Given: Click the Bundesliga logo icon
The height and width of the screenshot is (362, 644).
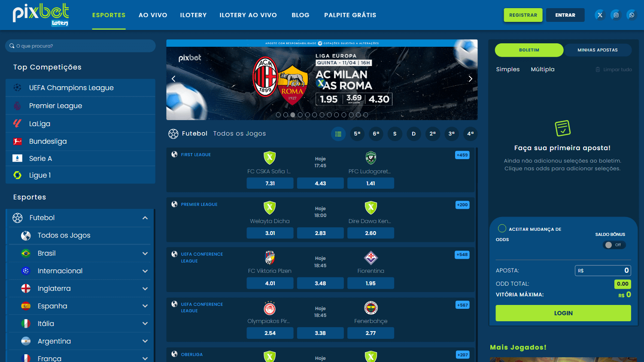Looking at the screenshot, I should (17, 141).
